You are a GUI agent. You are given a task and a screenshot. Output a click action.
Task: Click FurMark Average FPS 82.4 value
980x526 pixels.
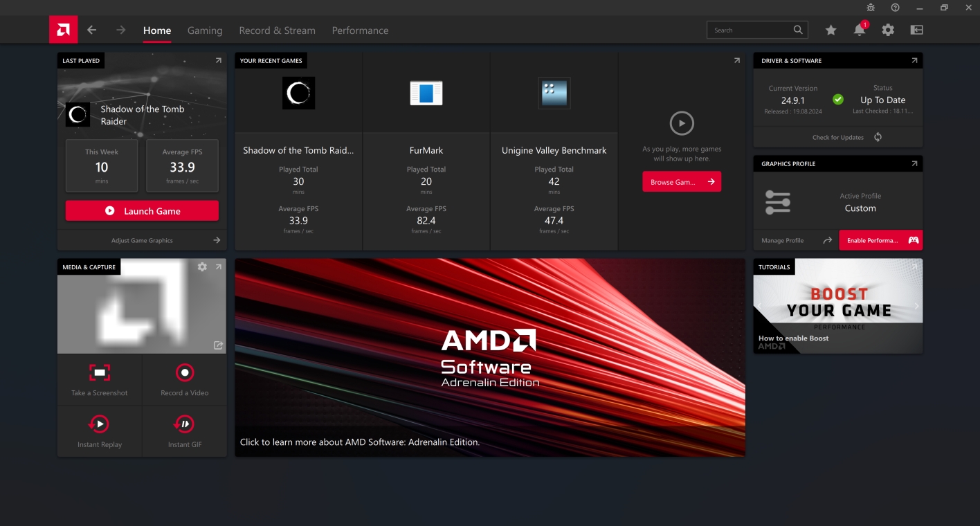coord(426,221)
